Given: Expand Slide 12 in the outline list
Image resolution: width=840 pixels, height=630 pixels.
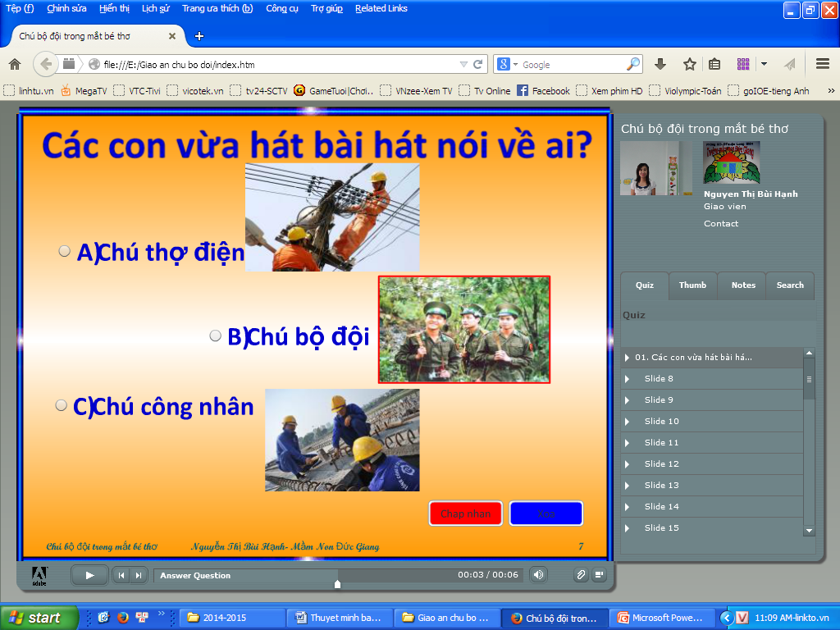Looking at the screenshot, I should click(x=628, y=464).
